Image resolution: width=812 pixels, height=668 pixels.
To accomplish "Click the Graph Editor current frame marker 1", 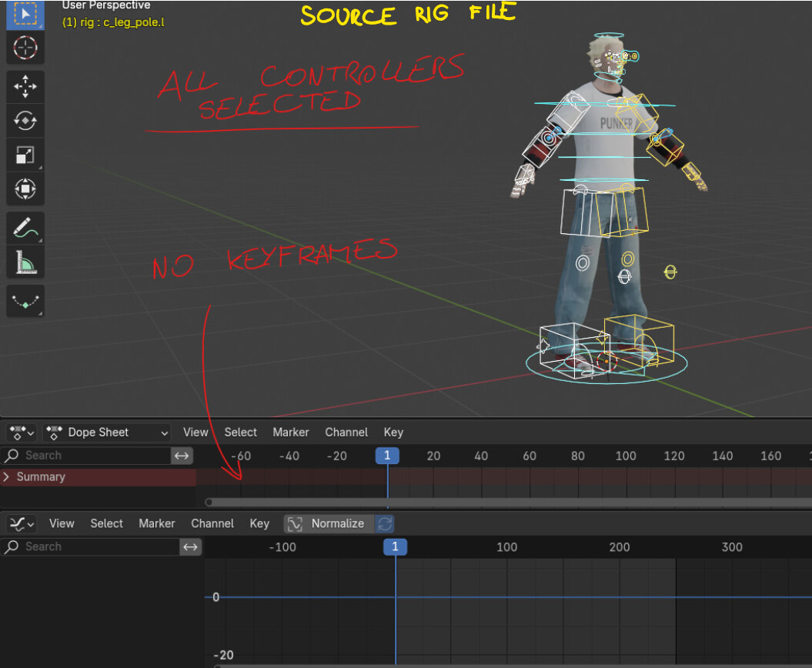I will (395, 546).
